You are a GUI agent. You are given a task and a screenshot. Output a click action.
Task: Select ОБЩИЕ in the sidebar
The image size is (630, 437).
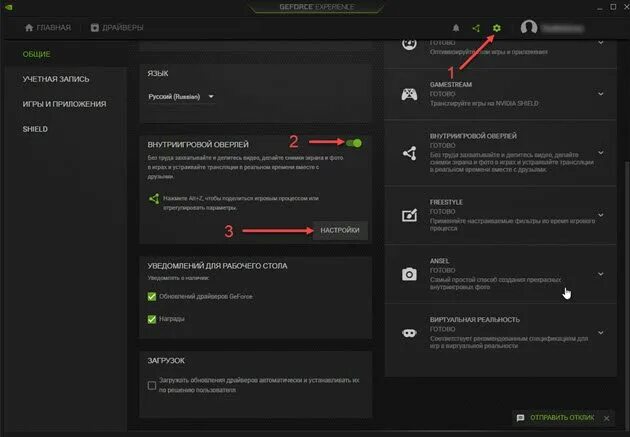37,54
